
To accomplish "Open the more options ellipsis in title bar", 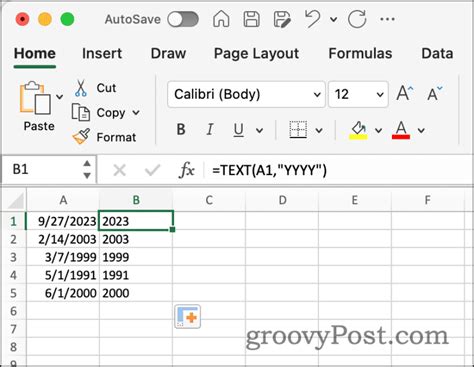I will tap(387, 19).
